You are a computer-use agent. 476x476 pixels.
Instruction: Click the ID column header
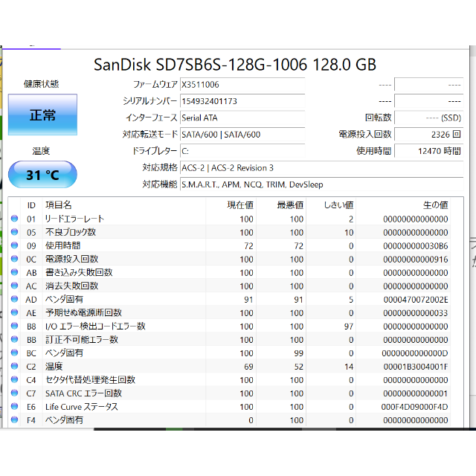pos(31,205)
